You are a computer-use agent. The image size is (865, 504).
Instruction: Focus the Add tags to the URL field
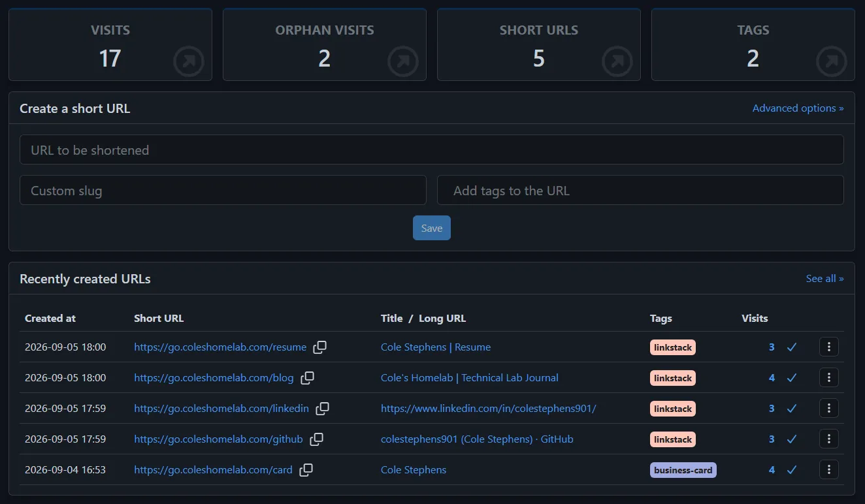coord(640,190)
